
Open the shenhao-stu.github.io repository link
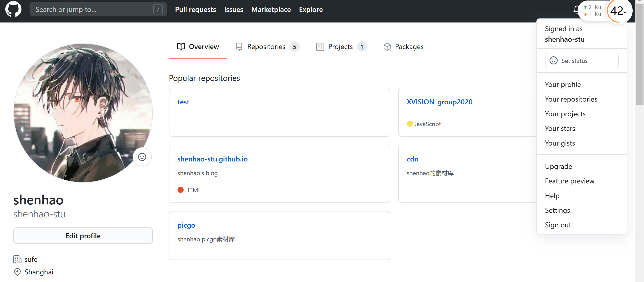coord(212,159)
